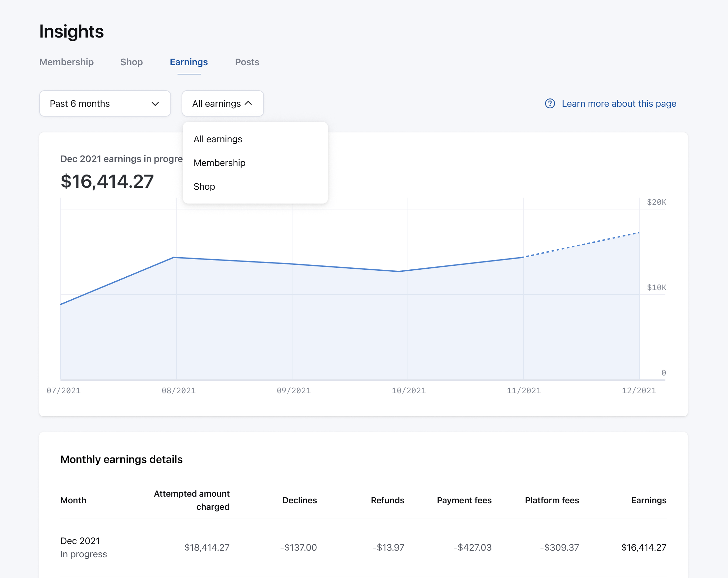
Task: Click the chevron on Past 6 months dropdown
Action: pyautogui.click(x=155, y=104)
